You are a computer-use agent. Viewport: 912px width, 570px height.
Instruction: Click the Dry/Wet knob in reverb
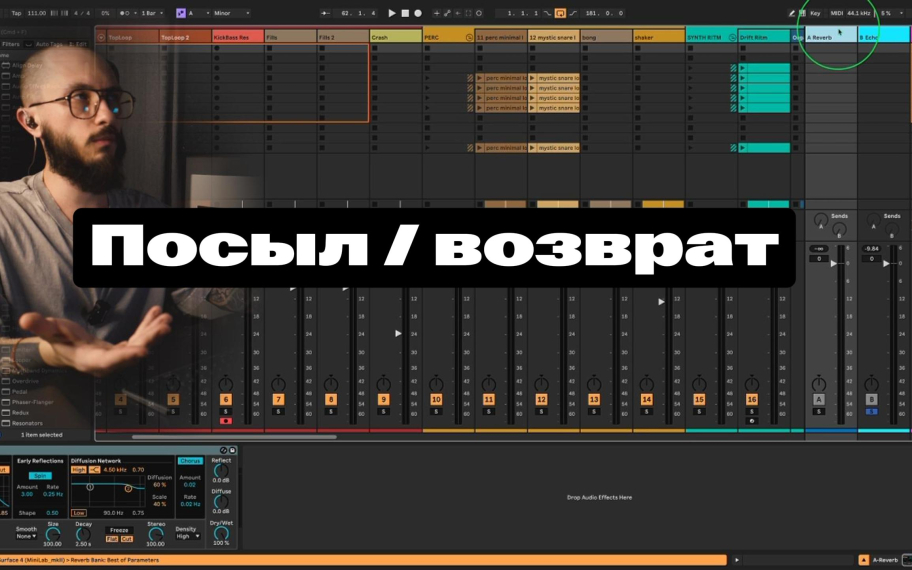click(221, 532)
